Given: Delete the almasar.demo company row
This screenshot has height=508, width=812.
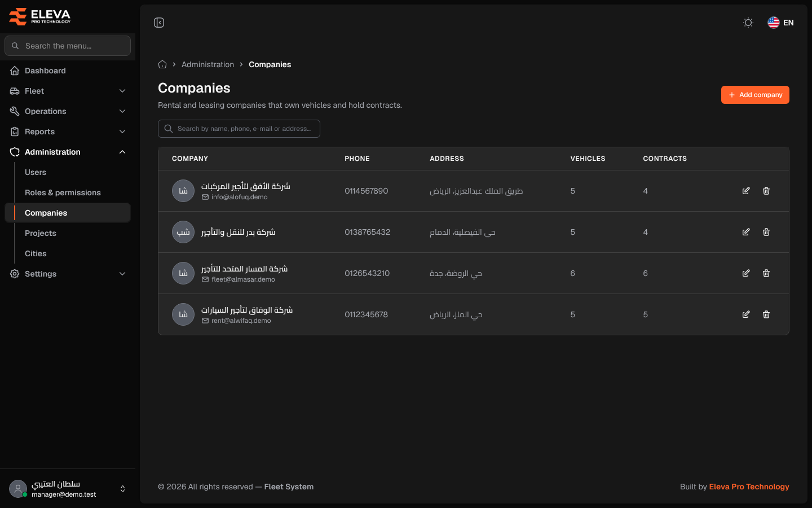Looking at the screenshot, I should pos(766,273).
